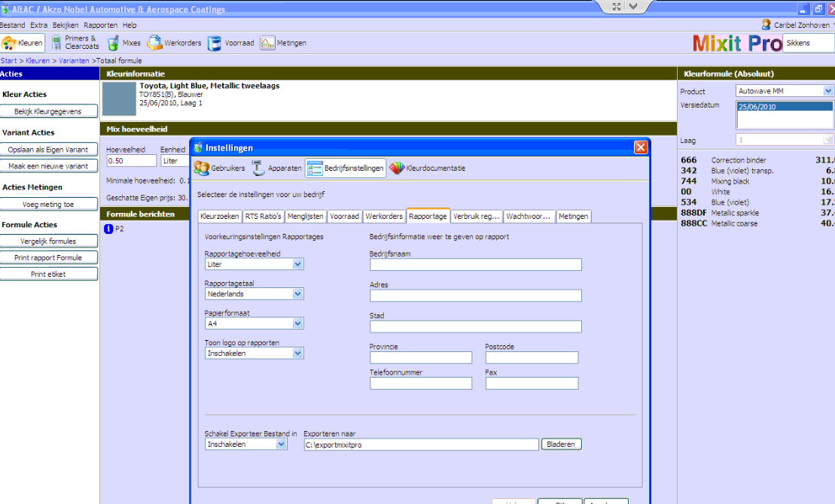Click the Bedrijfsnaam input field
Image resolution: width=835 pixels, height=504 pixels.
tap(476, 265)
